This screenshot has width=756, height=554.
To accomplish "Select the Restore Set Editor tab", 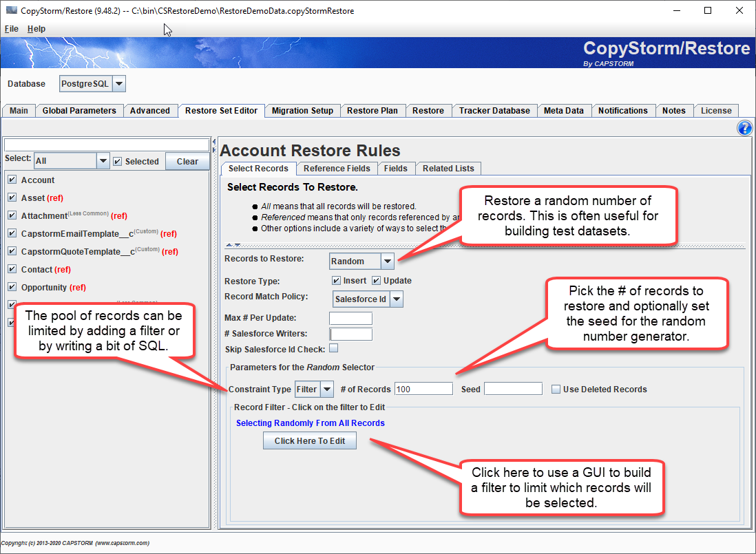I will pos(221,111).
